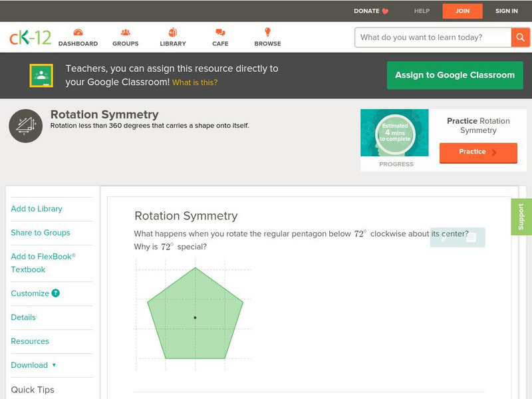
Task: Open the Details link
Action: pyautogui.click(x=23, y=317)
